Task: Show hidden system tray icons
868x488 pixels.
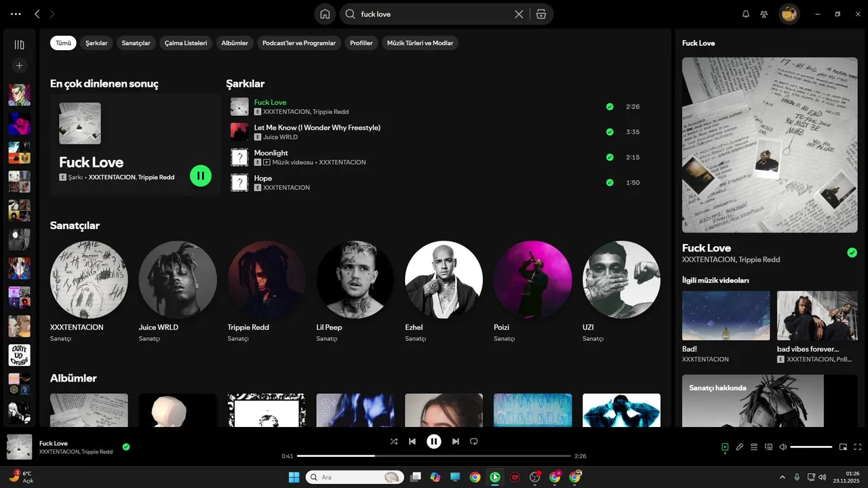Action: coord(782,477)
